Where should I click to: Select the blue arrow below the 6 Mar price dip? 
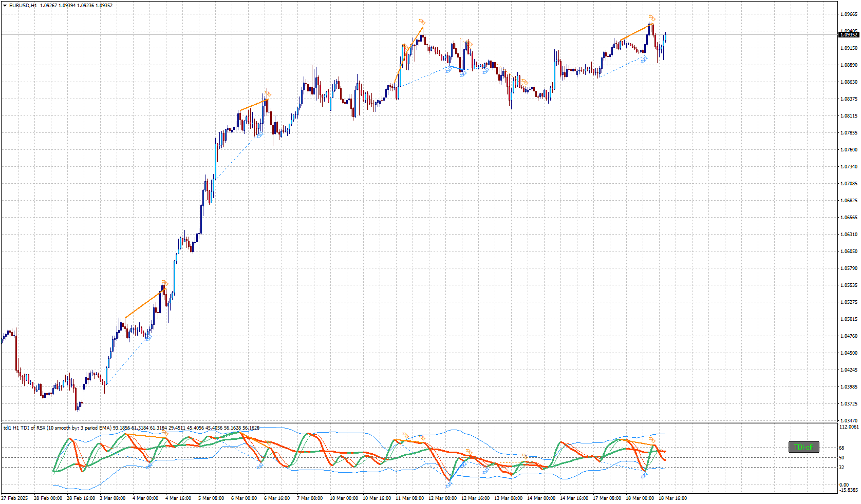[x=259, y=135]
